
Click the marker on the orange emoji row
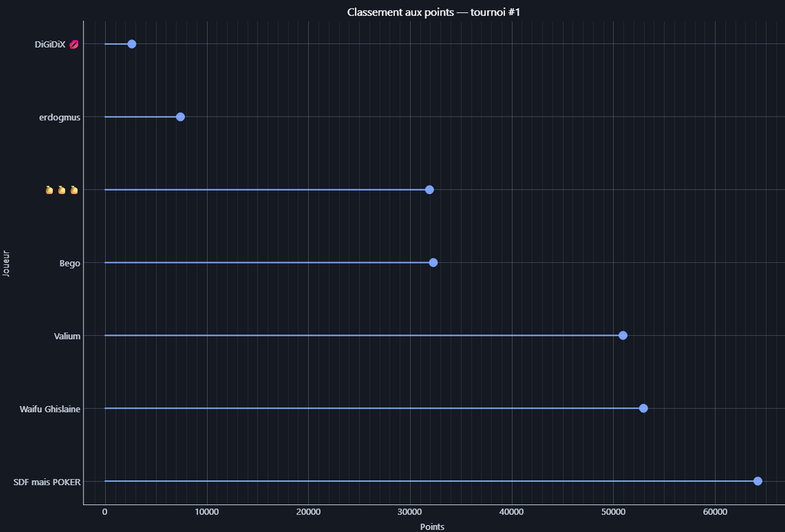coord(429,190)
